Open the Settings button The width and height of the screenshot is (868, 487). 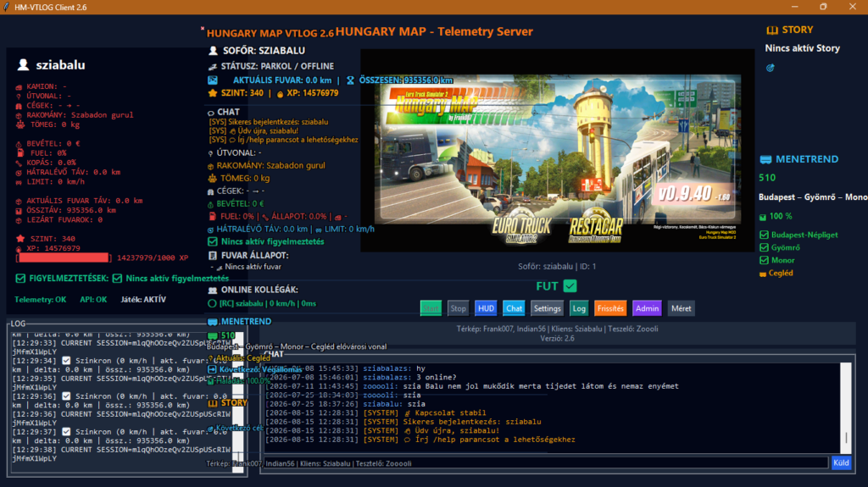pyautogui.click(x=547, y=308)
